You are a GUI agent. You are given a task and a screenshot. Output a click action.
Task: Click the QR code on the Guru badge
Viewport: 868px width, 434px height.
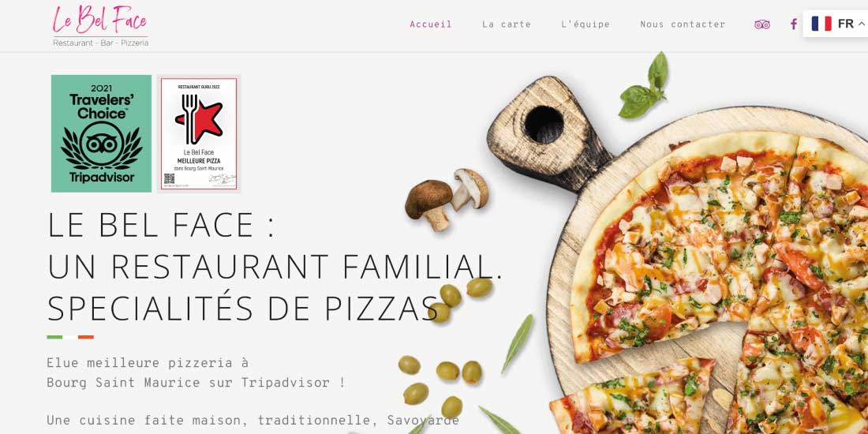click(x=170, y=179)
